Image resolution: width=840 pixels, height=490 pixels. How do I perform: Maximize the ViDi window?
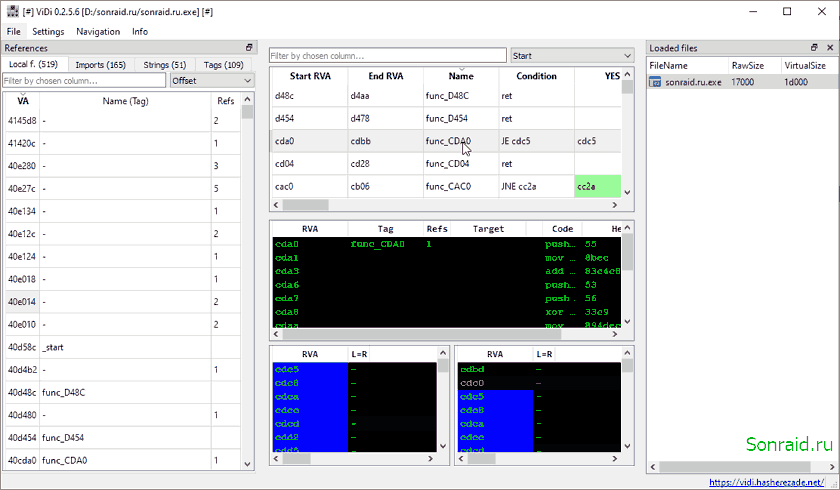[x=787, y=11]
